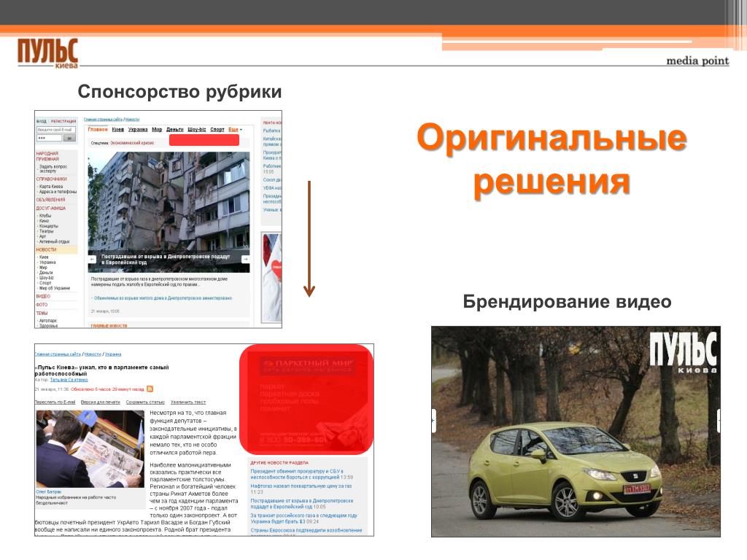The height and width of the screenshot is (560, 747).
Task: Click the OK login button
Action: click(x=69, y=138)
